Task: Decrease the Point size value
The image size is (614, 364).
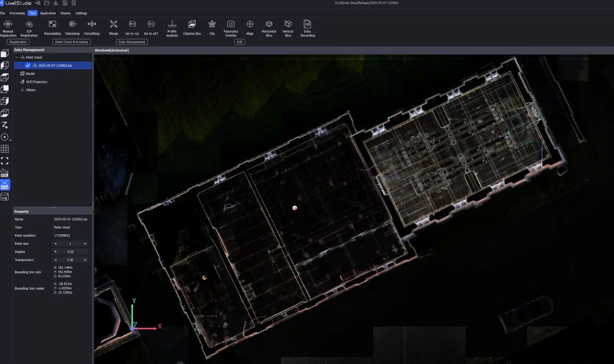Action: tap(56, 244)
